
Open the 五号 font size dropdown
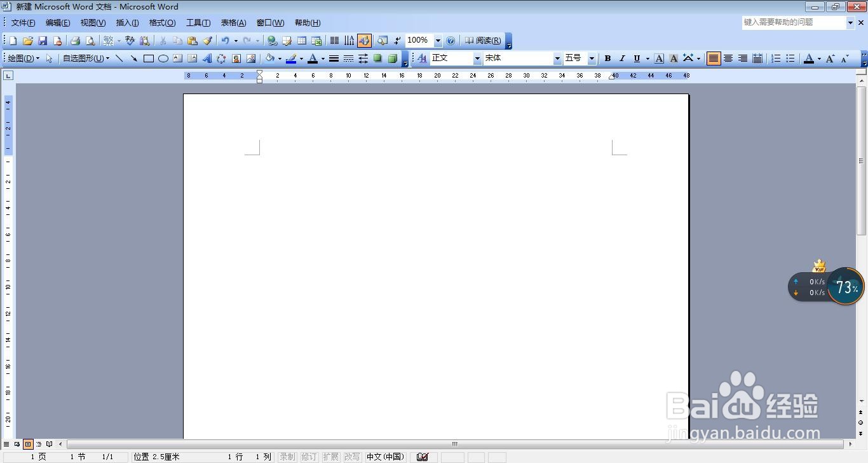592,59
